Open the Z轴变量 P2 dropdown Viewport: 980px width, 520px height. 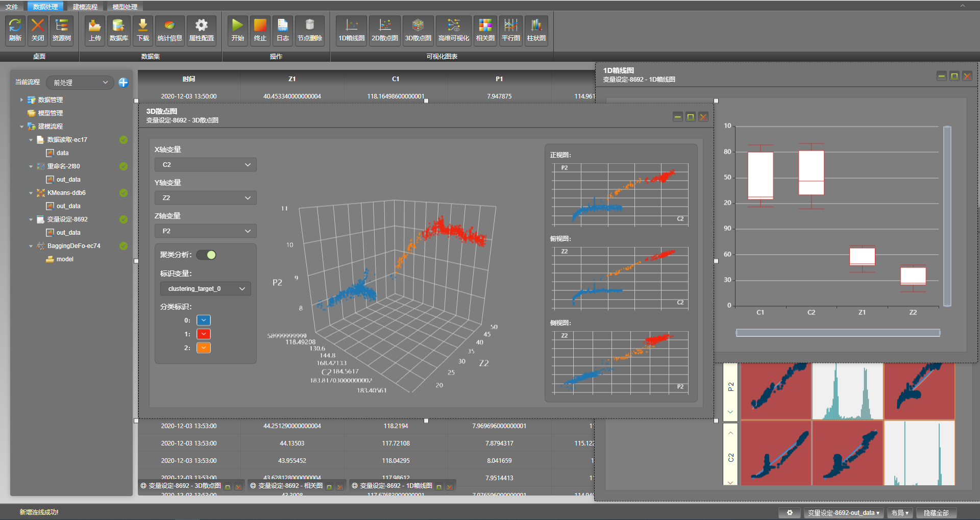click(x=206, y=231)
